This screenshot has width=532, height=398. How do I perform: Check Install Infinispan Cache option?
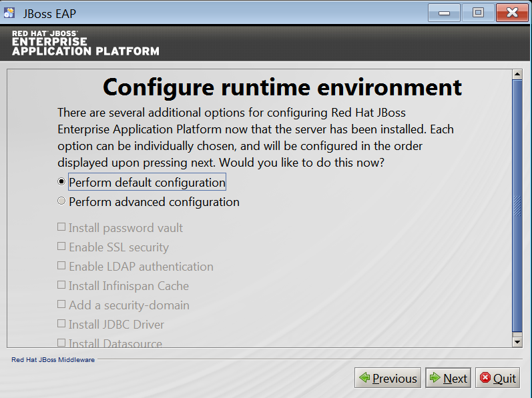(61, 285)
